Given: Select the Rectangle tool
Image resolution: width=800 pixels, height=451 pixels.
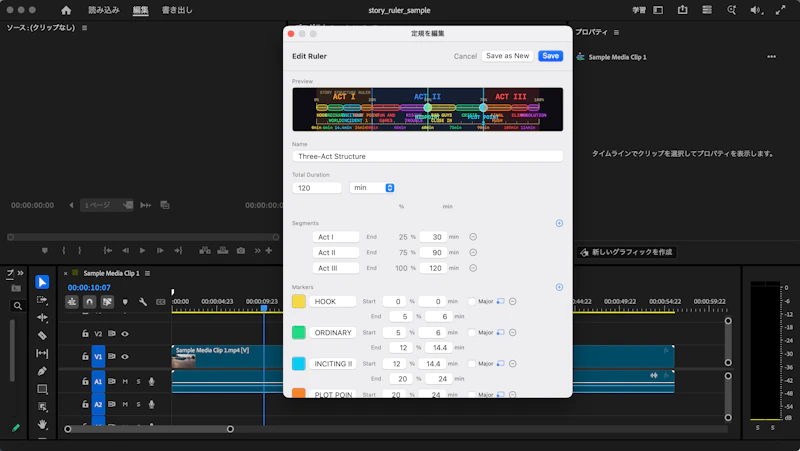Looking at the screenshot, I should [x=42, y=389].
